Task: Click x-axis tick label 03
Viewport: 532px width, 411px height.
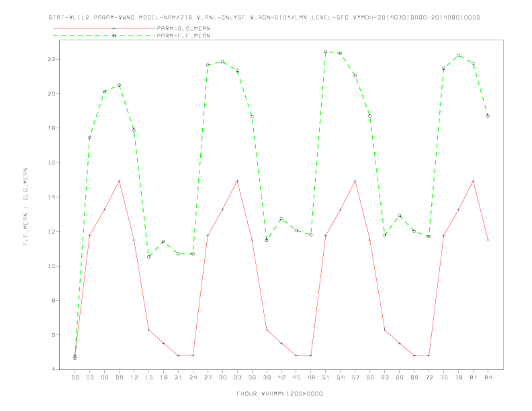Action: [x=89, y=377]
